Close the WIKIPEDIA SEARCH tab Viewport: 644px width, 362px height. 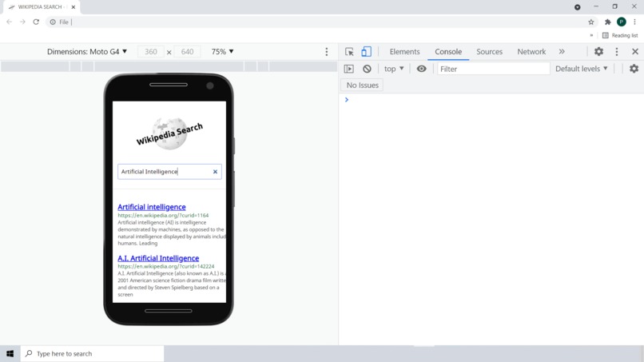coord(73,7)
